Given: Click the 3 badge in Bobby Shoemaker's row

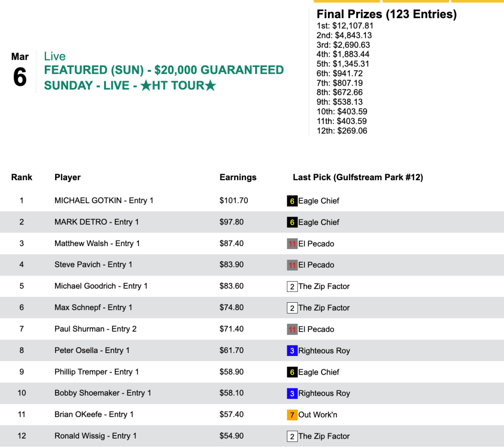Looking at the screenshot, I should 292,393.
